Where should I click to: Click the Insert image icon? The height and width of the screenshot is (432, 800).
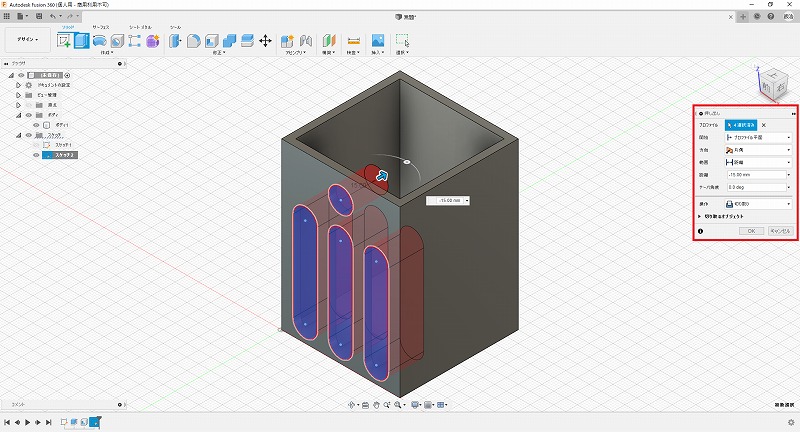tap(378, 41)
